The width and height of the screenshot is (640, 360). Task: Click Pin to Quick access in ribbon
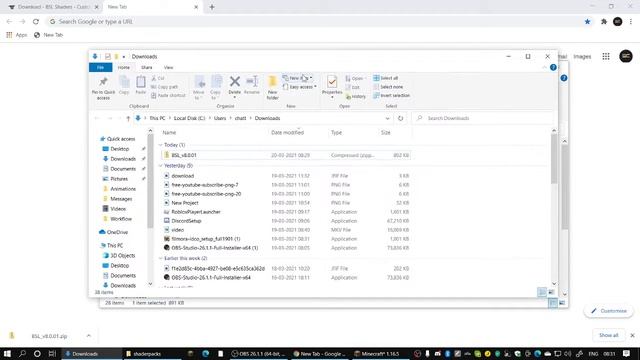pyautogui.click(x=103, y=88)
